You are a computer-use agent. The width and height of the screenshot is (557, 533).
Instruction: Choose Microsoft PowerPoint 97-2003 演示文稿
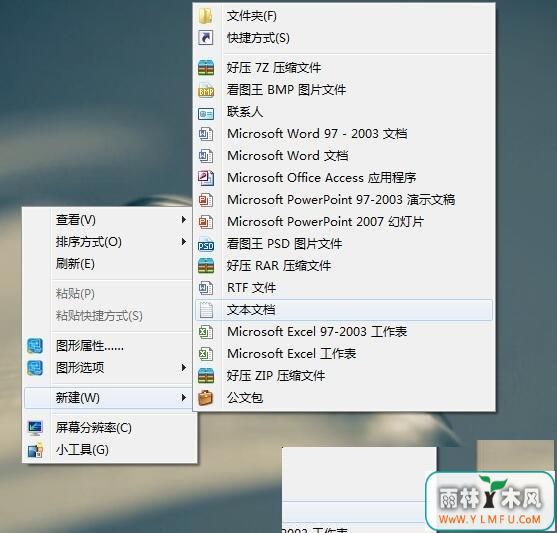point(341,200)
